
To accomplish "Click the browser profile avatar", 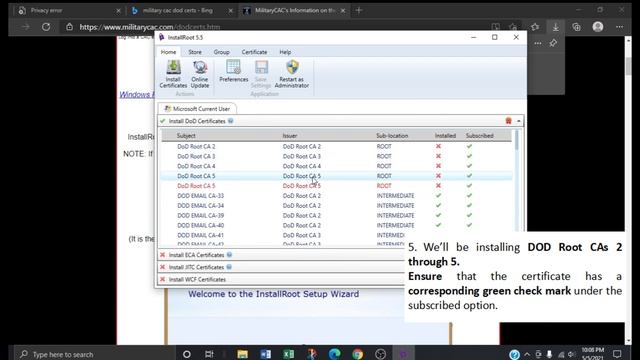I will [x=598, y=27].
